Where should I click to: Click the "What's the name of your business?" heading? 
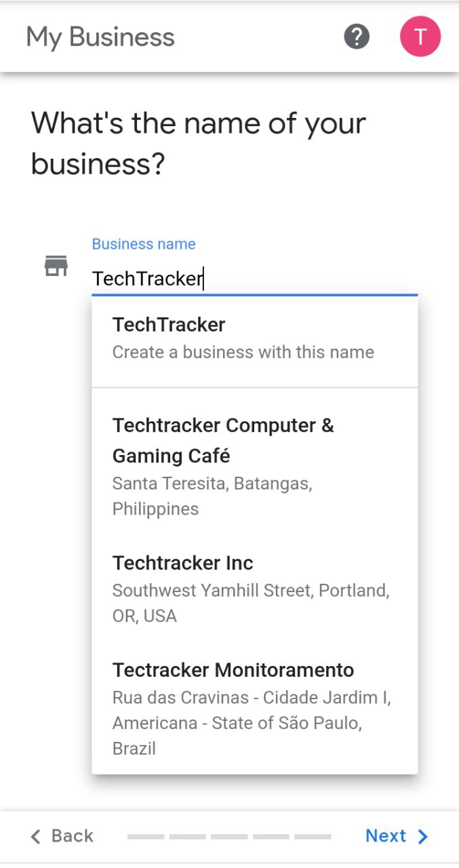pyautogui.click(x=199, y=143)
